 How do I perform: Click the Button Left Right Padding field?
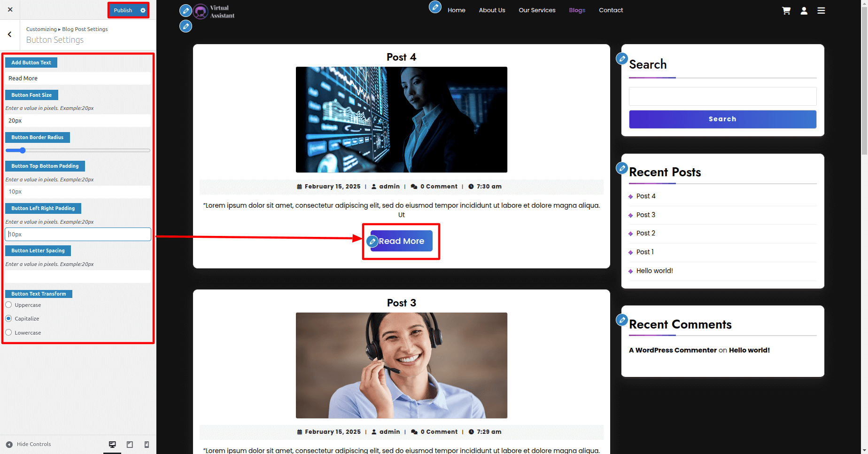pos(78,234)
